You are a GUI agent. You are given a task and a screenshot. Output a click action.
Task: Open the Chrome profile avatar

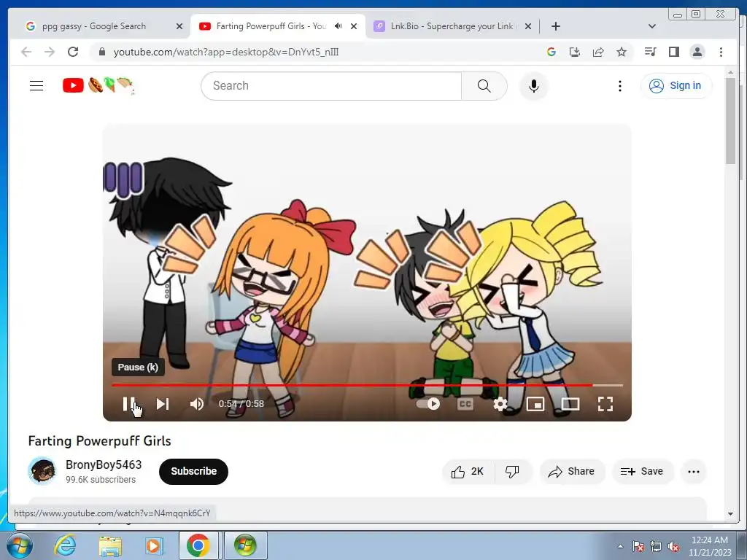point(697,52)
